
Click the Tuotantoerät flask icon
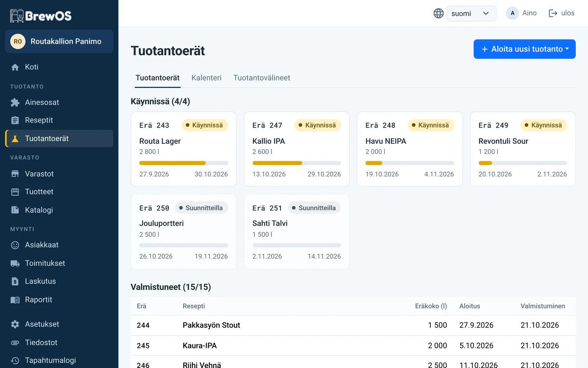15,139
